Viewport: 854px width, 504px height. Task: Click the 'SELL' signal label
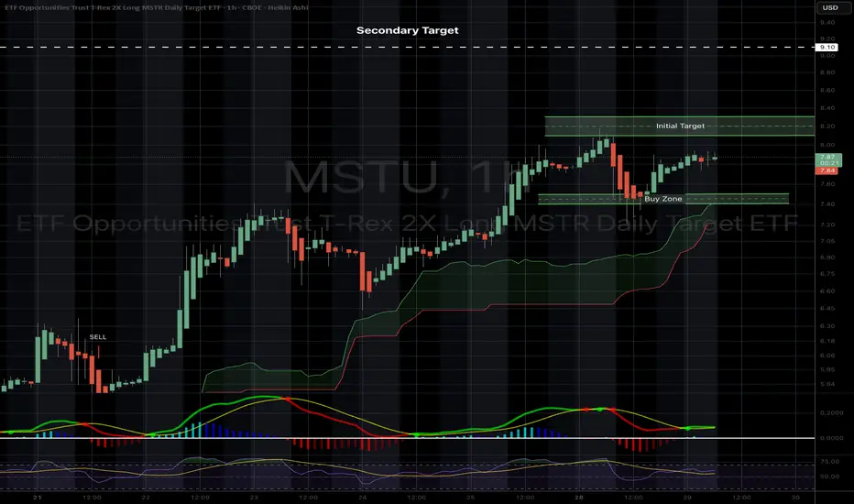pos(98,336)
